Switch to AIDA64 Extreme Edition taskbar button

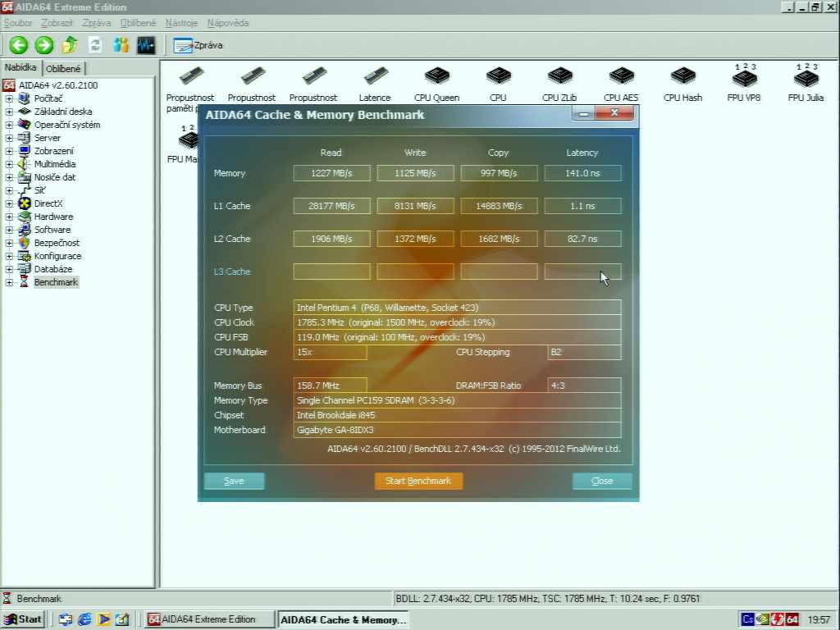tap(209, 619)
